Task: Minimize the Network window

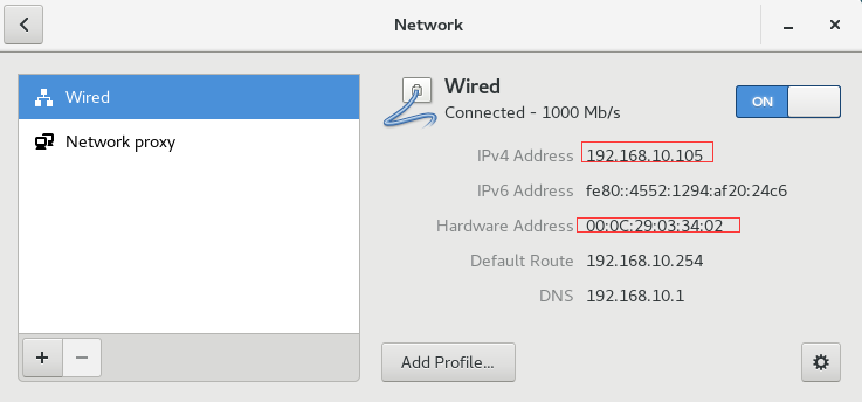Action: (789, 25)
